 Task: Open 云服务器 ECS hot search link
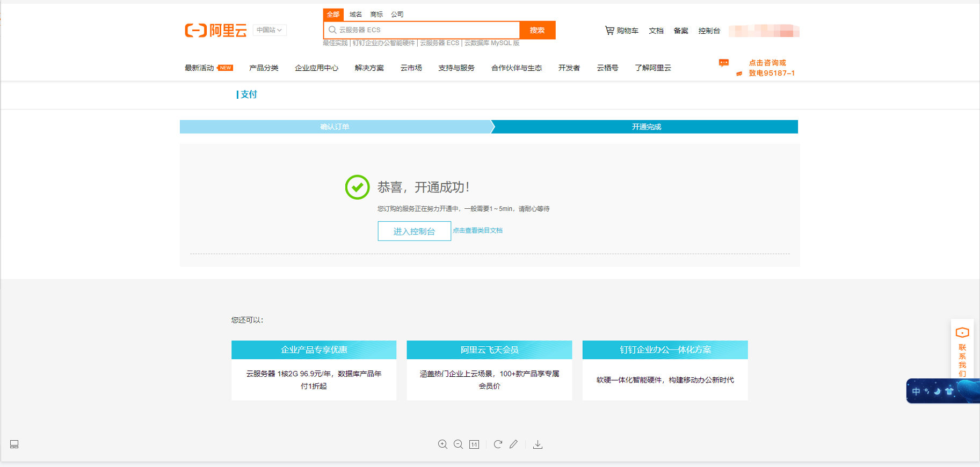click(x=439, y=43)
